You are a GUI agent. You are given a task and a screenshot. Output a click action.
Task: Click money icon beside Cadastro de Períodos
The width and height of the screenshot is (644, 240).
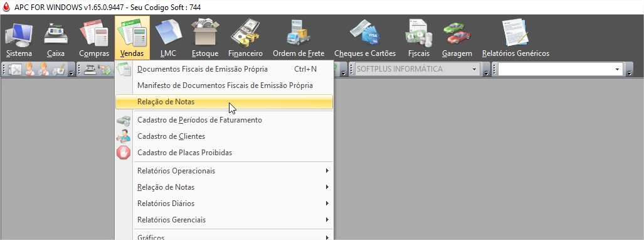(x=123, y=120)
